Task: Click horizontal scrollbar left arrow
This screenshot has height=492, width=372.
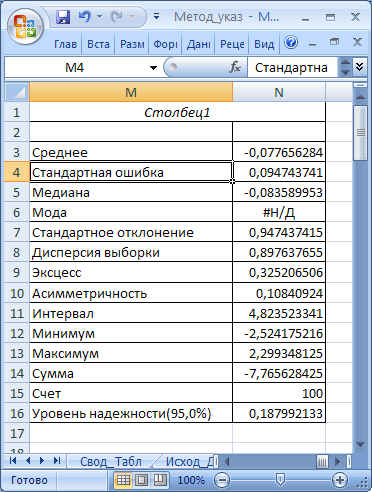Action: tap(227, 461)
